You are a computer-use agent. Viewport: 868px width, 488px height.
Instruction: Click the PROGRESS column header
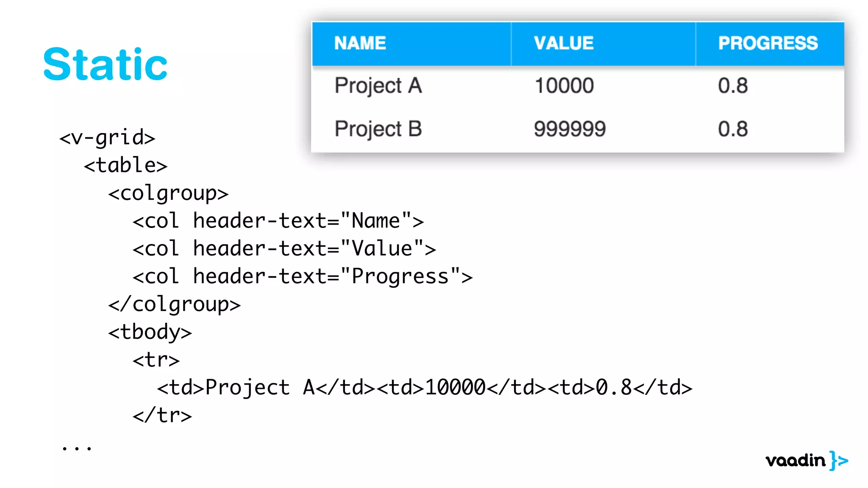(768, 43)
